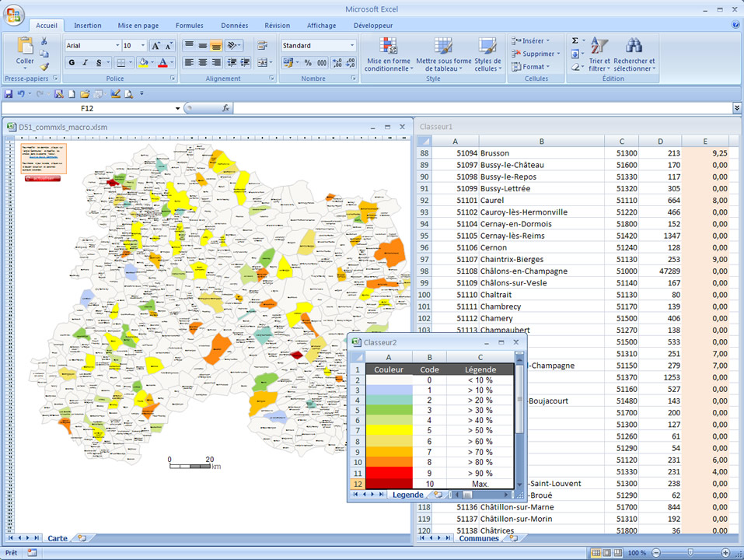Click the text orientation icon
The image size is (744, 560).
tap(234, 45)
